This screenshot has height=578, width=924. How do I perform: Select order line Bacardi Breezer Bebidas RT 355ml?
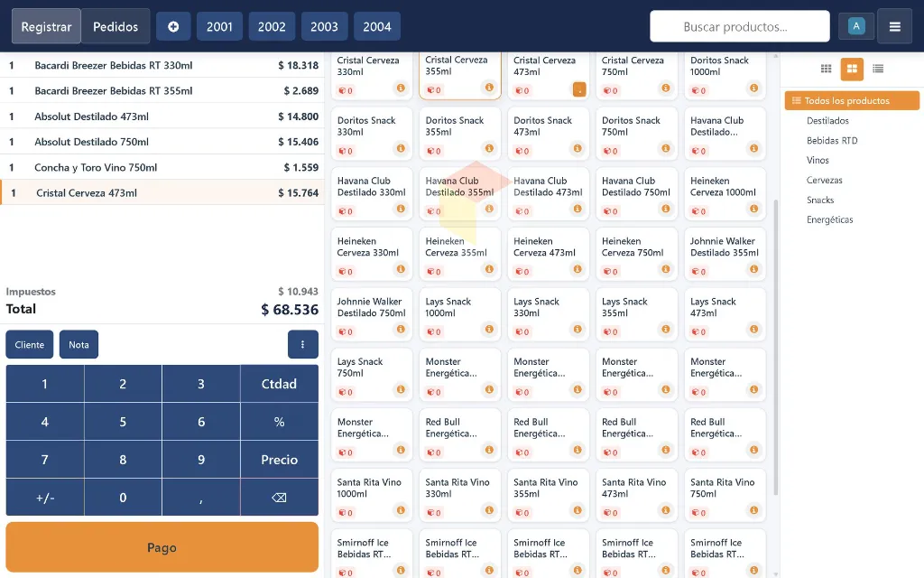pos(162,91)
